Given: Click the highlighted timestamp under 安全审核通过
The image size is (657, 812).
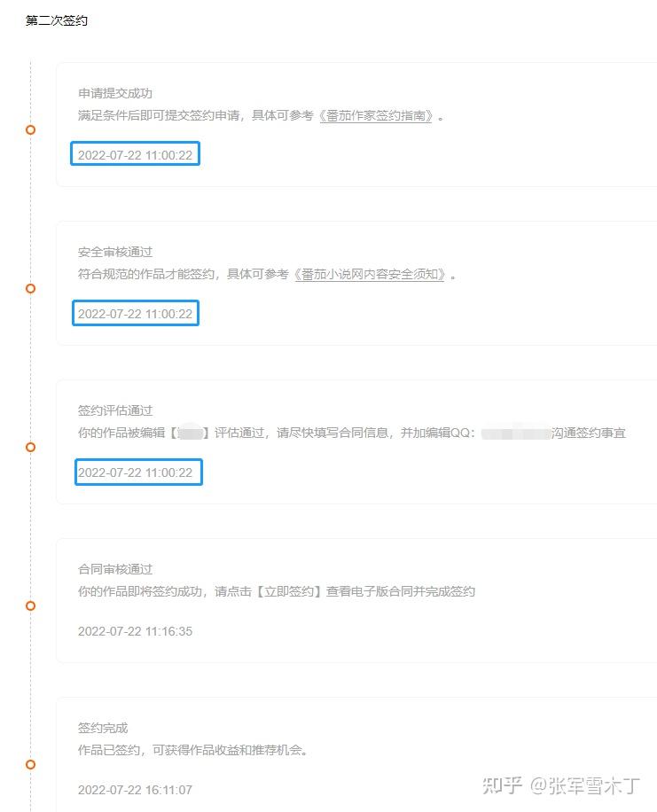Looking at the screenshot, I should (x=135, y=313).
